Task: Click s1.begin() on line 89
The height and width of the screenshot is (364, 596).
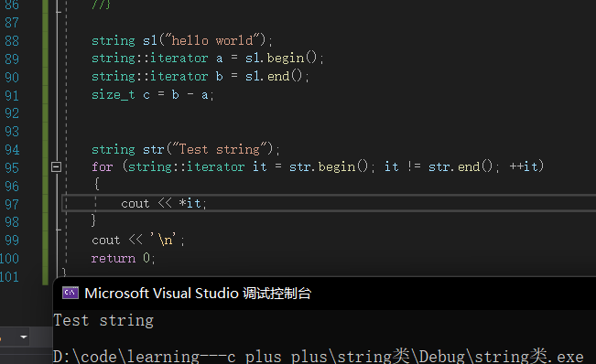Action: coord(280,58)
